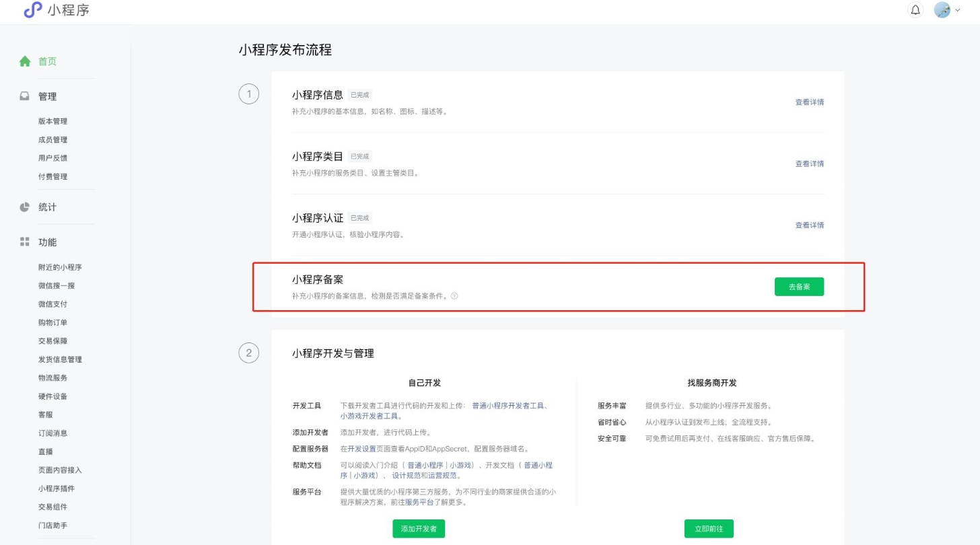Open the 运营规范 link
The height and width of the screenshot is (545, 980).
[442, 475]
